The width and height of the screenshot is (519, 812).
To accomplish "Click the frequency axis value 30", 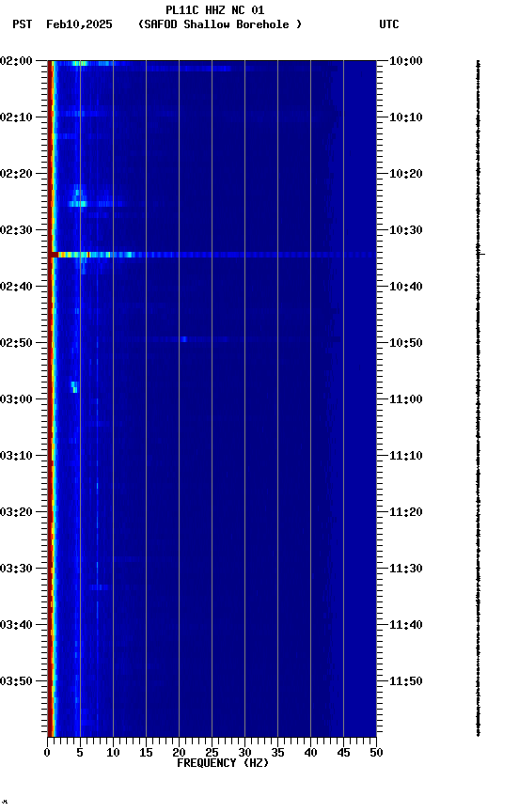I will point(244,753).
